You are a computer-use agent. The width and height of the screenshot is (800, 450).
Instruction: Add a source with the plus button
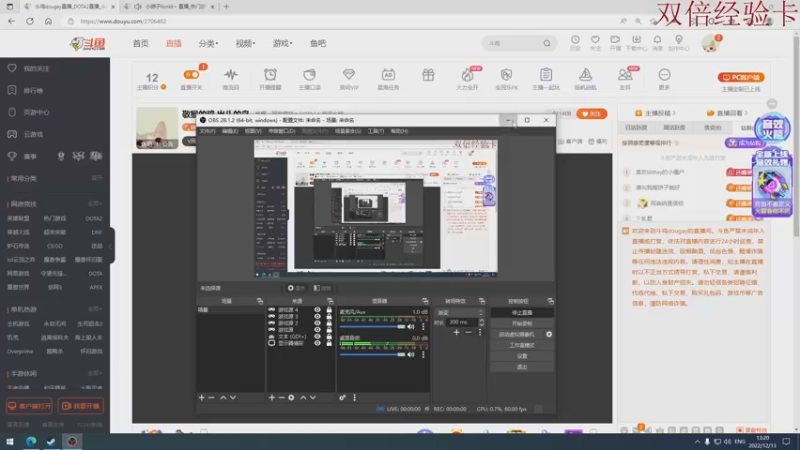(x=271, y=397)
